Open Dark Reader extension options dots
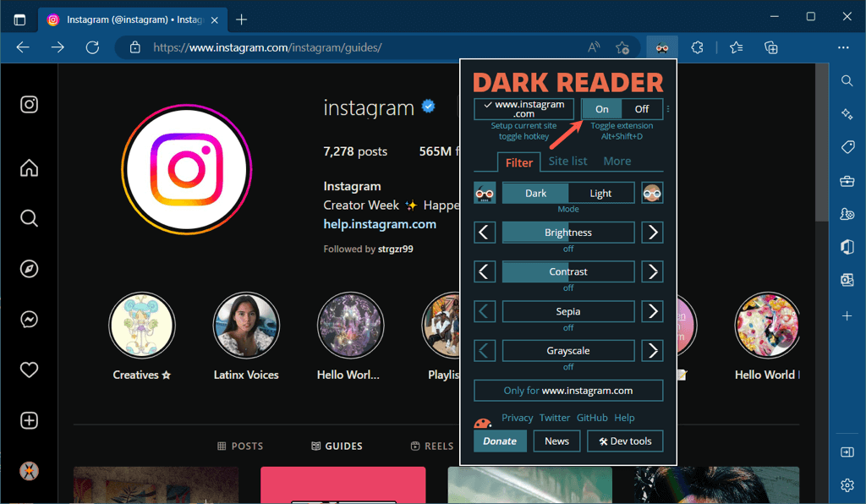Viewport: 866px width, 504px height. click(x=668, y=109)
